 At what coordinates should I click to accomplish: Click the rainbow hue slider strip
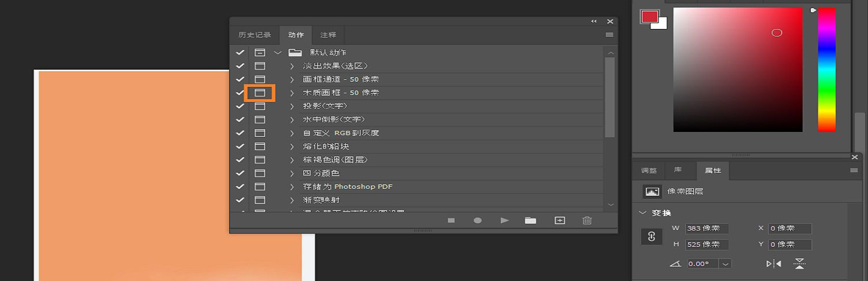(826, 70)
